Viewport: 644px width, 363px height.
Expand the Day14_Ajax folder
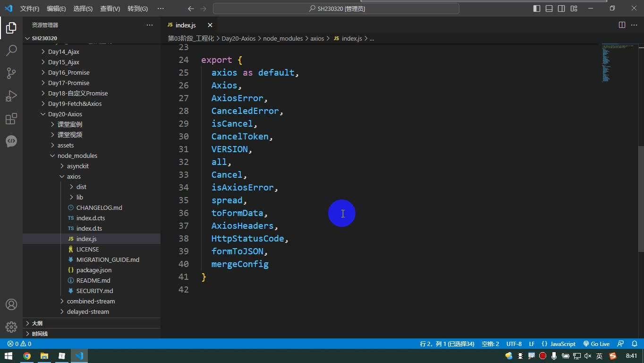(x=92, y=52)
